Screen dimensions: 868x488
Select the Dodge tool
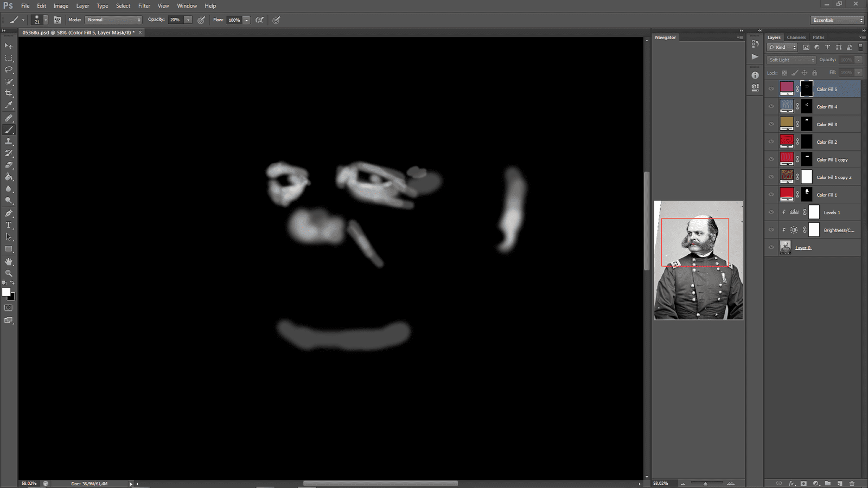[x=9, y=201]
